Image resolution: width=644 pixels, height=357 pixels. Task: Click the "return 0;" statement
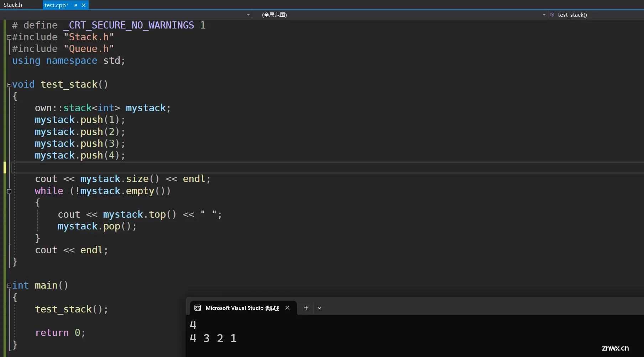coord(60,333)
